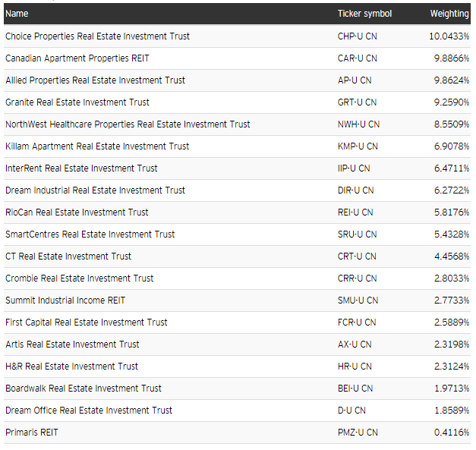The height and width of the screenshot is (450, 476).
Task: Click ticker SMU-U CN
Action: (x=358, y=301)
